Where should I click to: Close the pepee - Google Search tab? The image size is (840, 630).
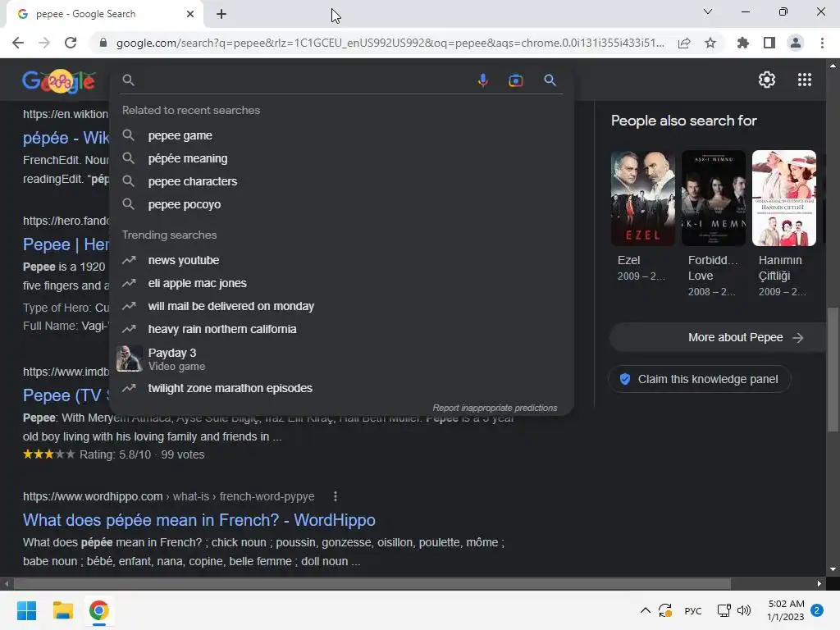[x=190, y=14]
